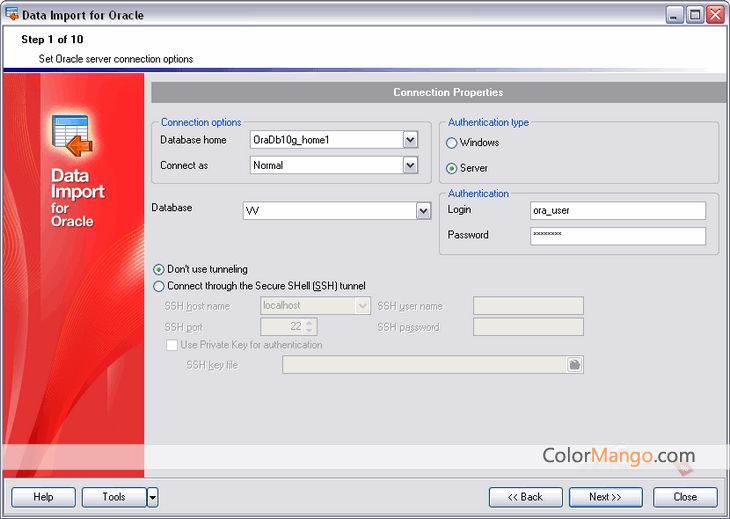Click the Help button
Screen dimensions: 730x519
point(43,497)
